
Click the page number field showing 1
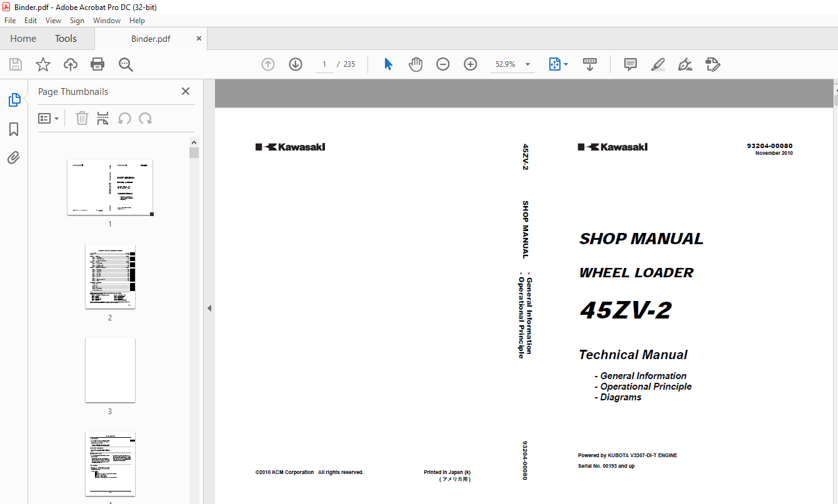pyautogui.click(x=324, y=64)
